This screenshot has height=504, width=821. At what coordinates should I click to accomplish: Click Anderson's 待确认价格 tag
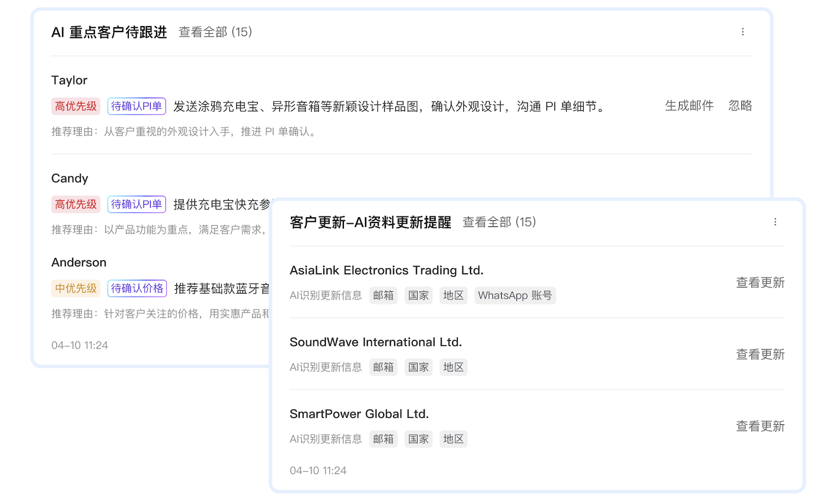point(137,289)
